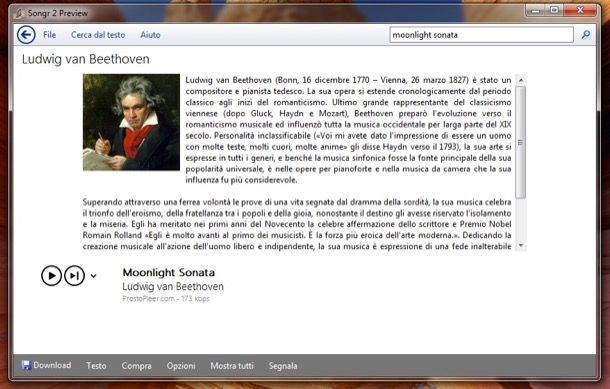The image size is (610, 389).
Task: Click the Segnala button
Action: tap(283, 366)
